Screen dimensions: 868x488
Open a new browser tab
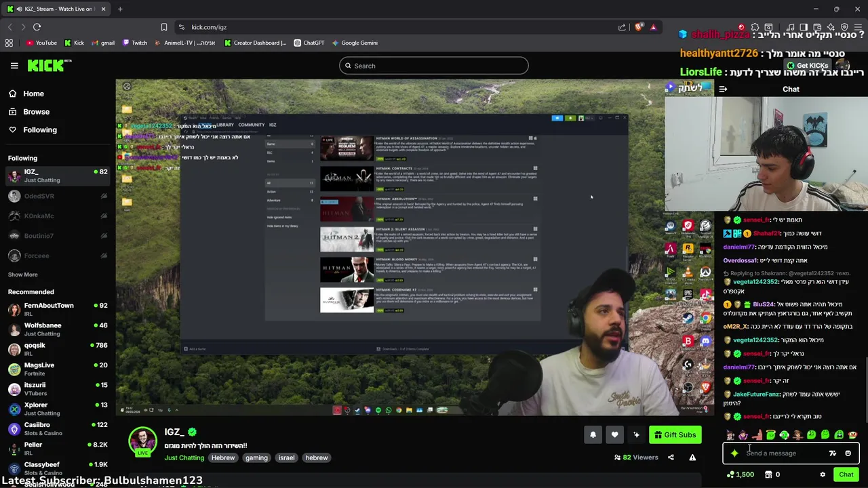[x=120, y=9]
